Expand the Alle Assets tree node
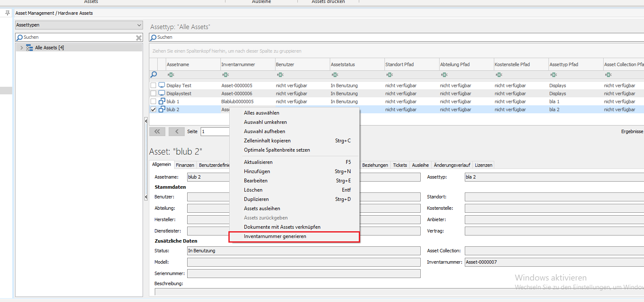Viewport: 644px width, 302px height. coord(21,47)
